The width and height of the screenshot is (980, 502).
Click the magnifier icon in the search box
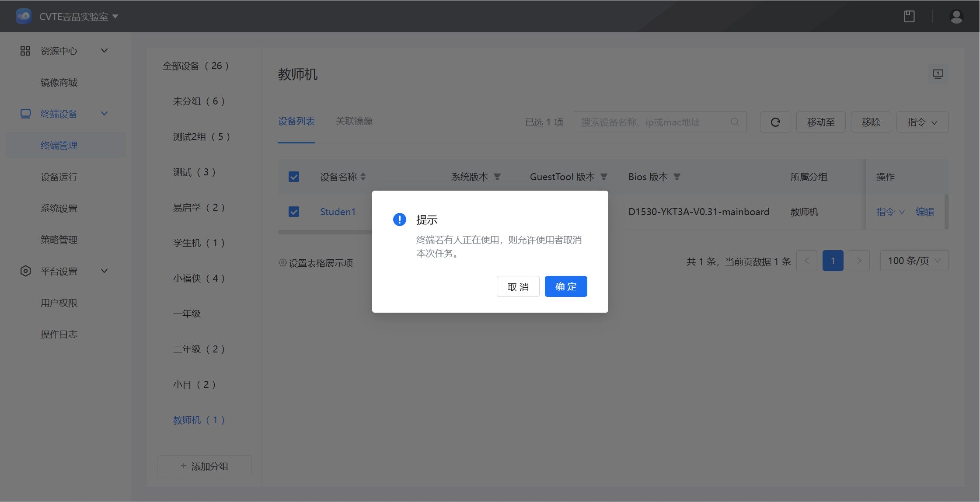[x=734, y=122]
